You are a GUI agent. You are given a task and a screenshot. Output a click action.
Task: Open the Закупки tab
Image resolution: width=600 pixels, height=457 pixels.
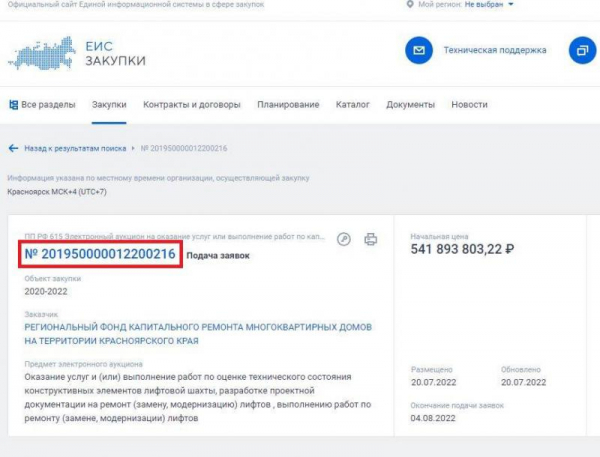tap(109, 105)
